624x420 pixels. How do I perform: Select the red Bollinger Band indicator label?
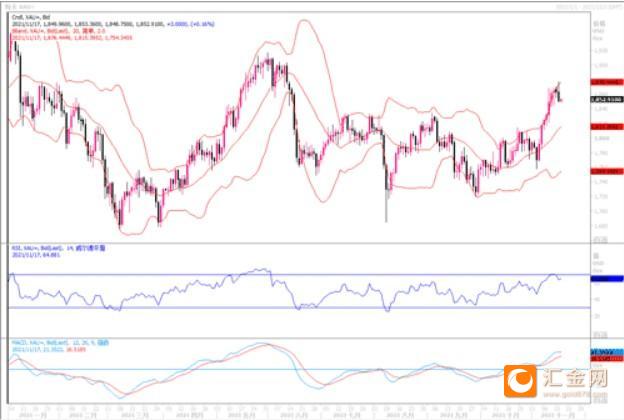tap(58, 31)
